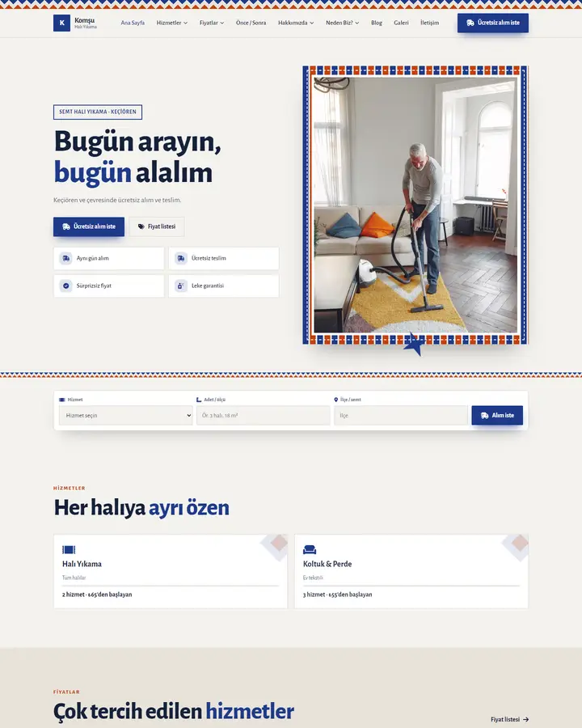Screen dimensions: 582x728
Task: Click the FİYATLAR section label
Action: tap(66, 692)
